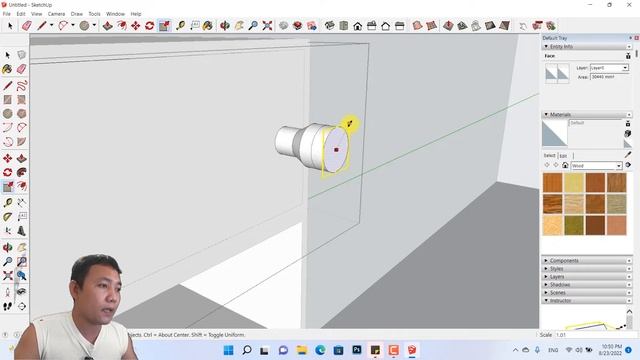Open the Arc tool dropdown arrow

click(73, 25)
